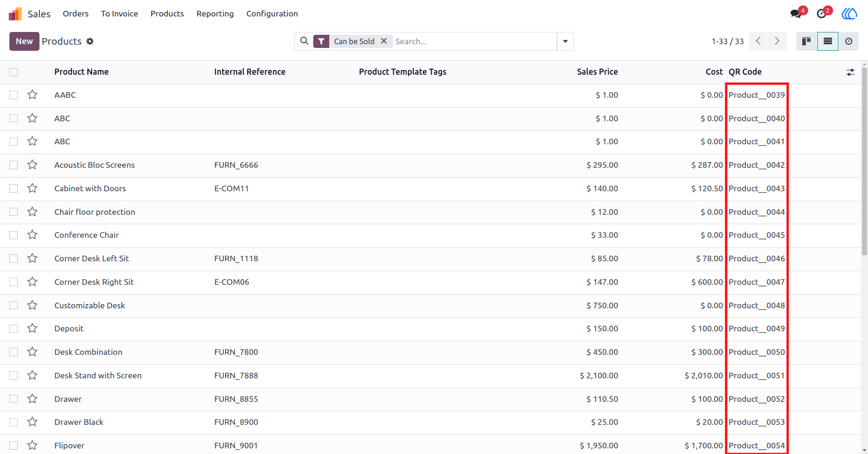
Task: Check the Drawer row checkbox
Action: click(x=14, y=399)
